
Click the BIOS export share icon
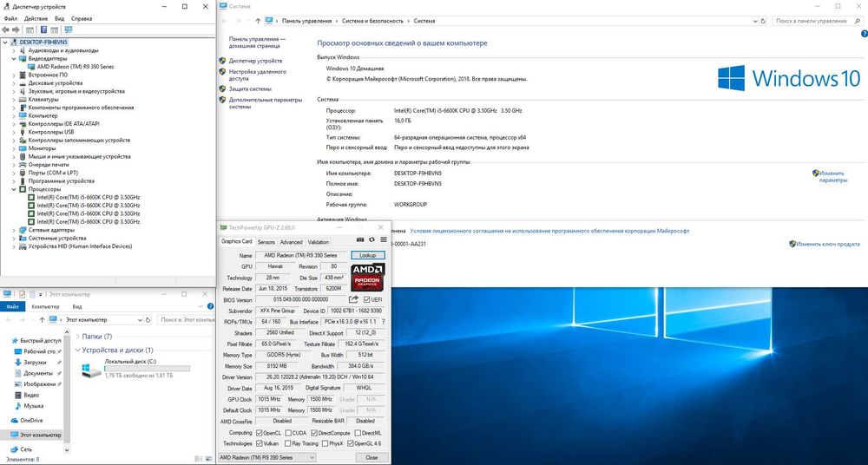(353, 299)
